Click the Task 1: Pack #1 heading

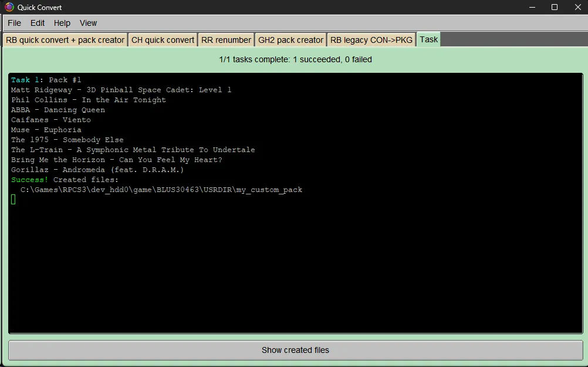(46, 80)
